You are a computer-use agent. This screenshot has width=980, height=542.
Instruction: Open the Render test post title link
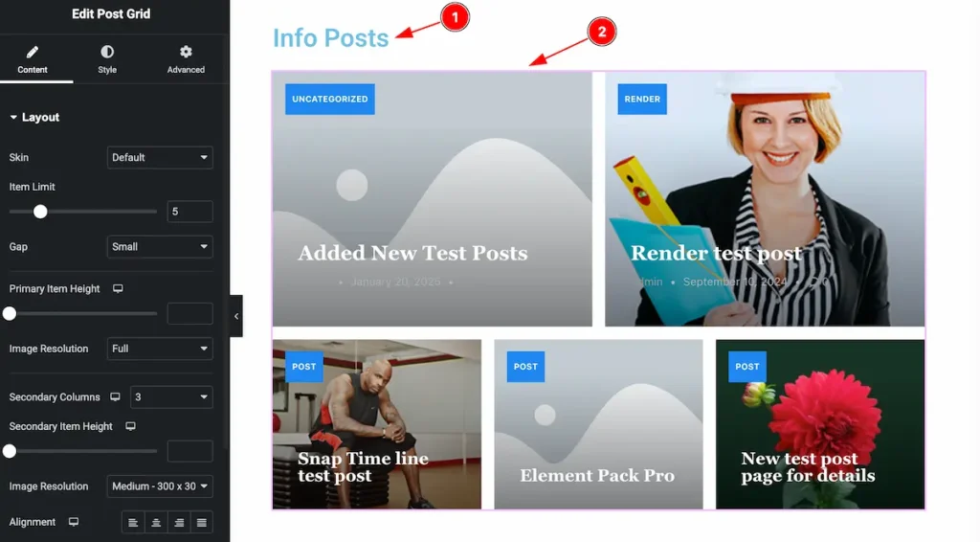pos(716,253)
